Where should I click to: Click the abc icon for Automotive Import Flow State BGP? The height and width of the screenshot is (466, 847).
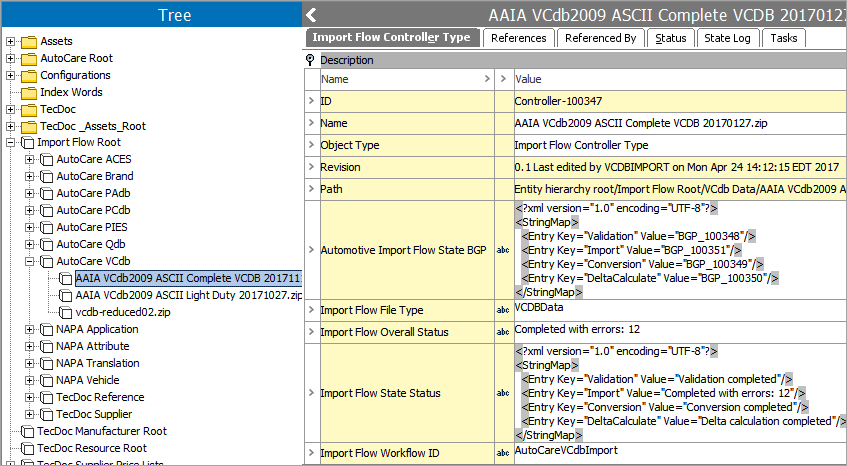tap(503, 250)
